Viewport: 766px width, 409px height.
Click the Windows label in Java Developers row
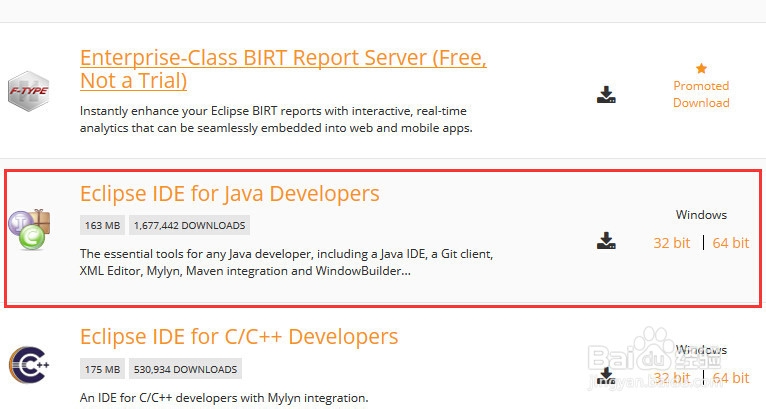(701, 215)
